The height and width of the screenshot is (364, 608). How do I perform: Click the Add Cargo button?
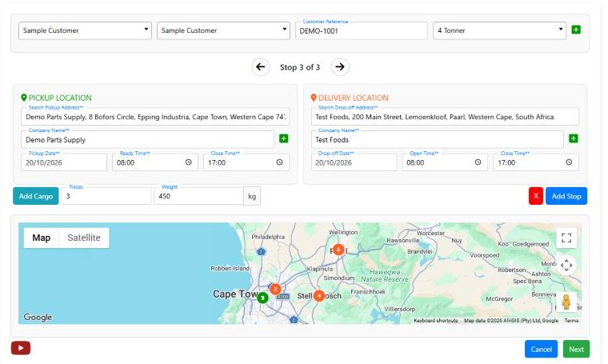(36, 196)
